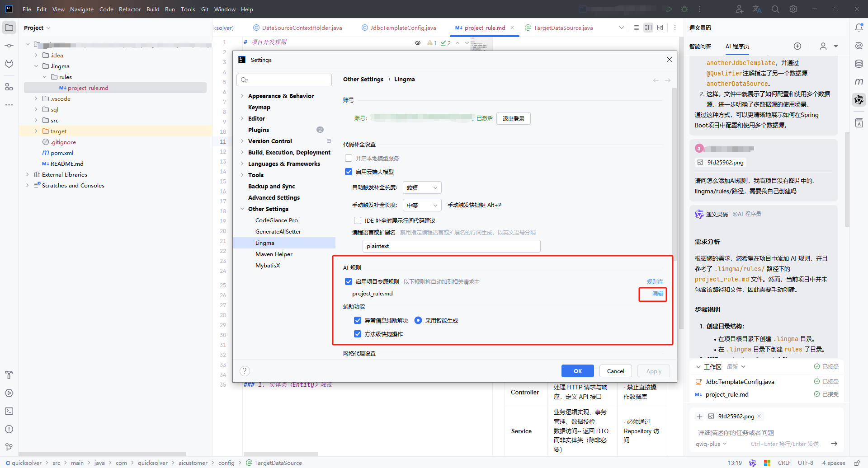Open the Build hammer tool window icon
868x468 pixels.
click(9, 375)
